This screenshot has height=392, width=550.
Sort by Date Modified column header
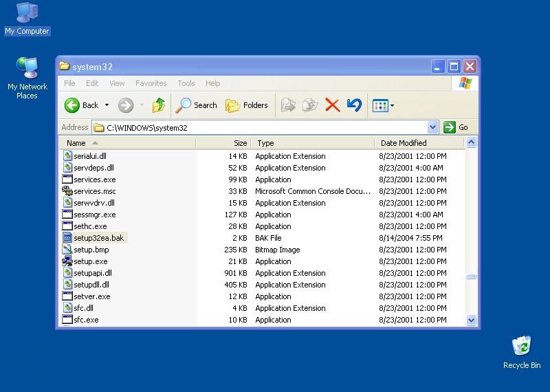419,143
